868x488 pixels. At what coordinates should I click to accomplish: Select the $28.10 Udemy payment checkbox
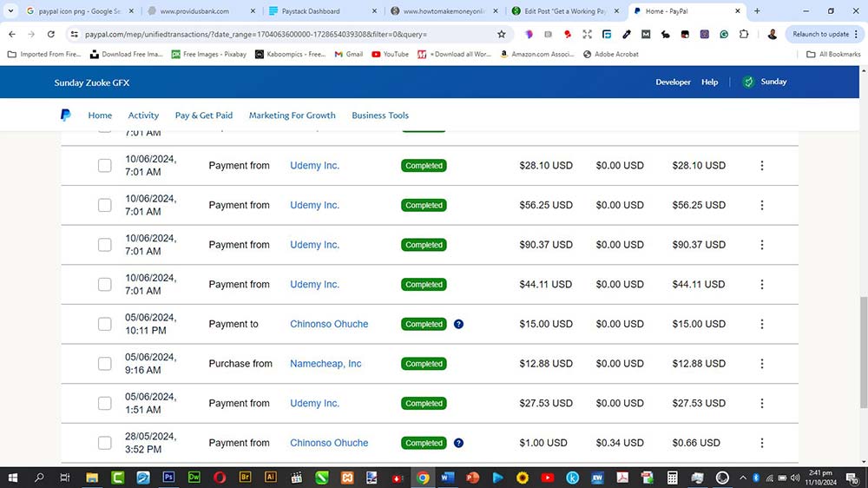tap(105, 166)
